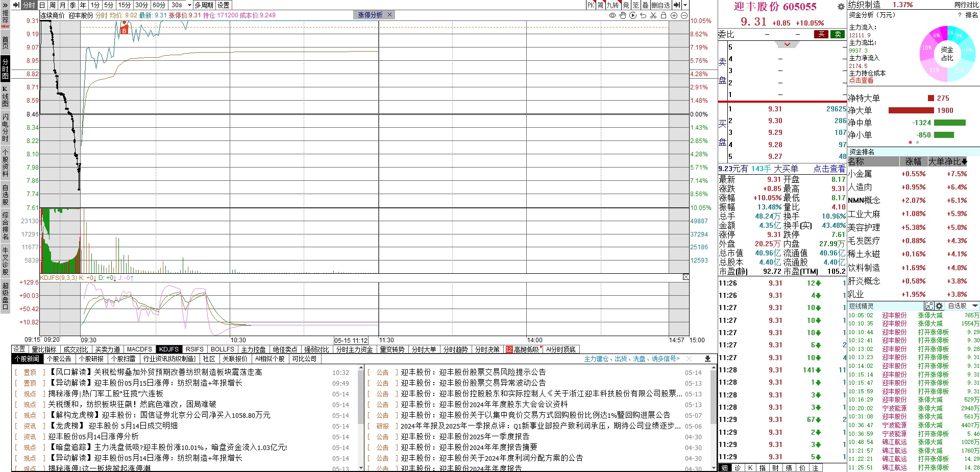This screenshot has height=472, width=980.
Task: Click the red 买 buy button
Action: click(x=821, y=34)
